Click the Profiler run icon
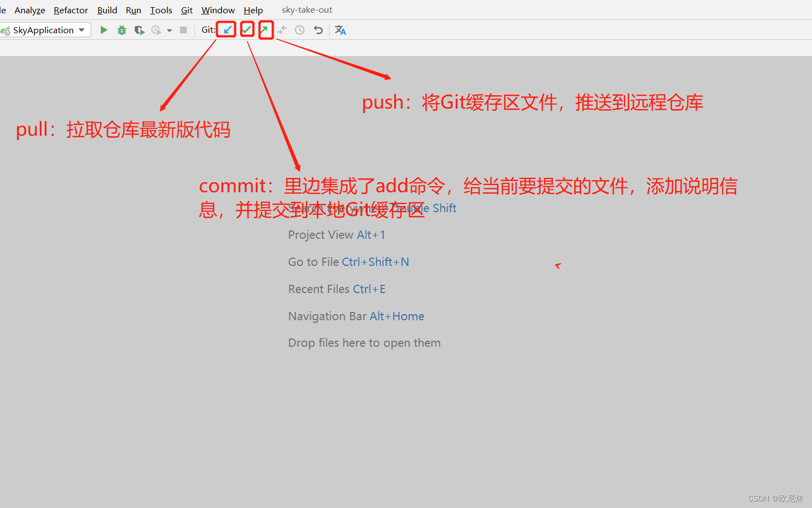812x508 pixels. [x=156, y=30]
